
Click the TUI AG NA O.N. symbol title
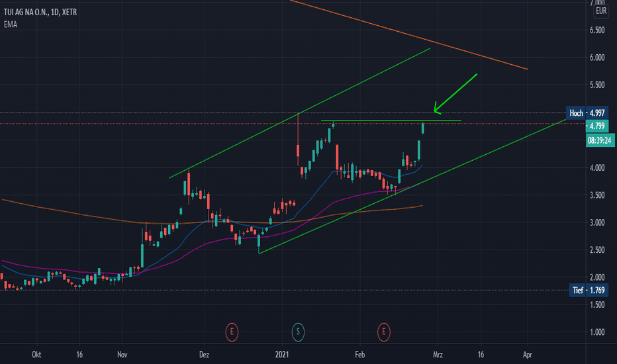pyautogui.click(x=40, y=12)
